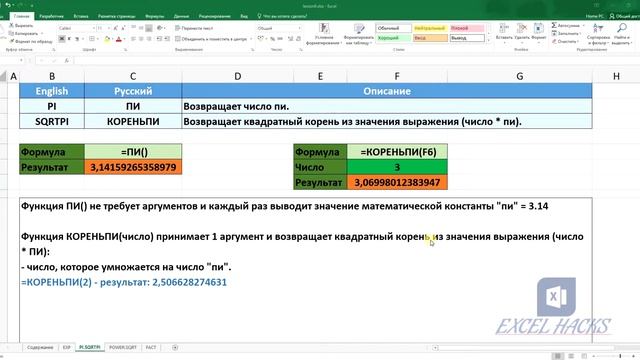Viewport: 640px width, 360px height.
Task: Increase font size with the larger A
Action: (x=116, y=28)
